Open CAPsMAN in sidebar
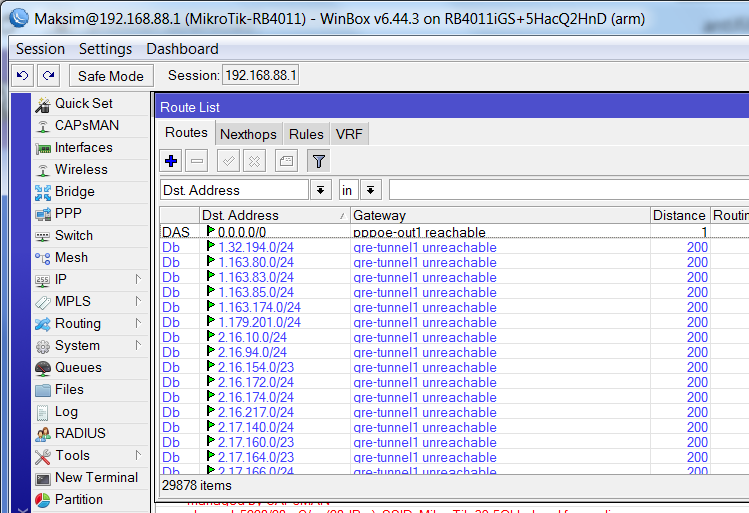Viewport: 749px width, 513px height. [91, 126]
